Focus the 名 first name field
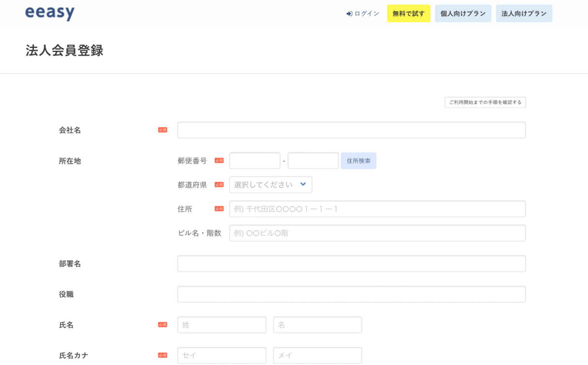Image resolution: width=588 pixels, height=365 pixels. [x=317, y=325]
